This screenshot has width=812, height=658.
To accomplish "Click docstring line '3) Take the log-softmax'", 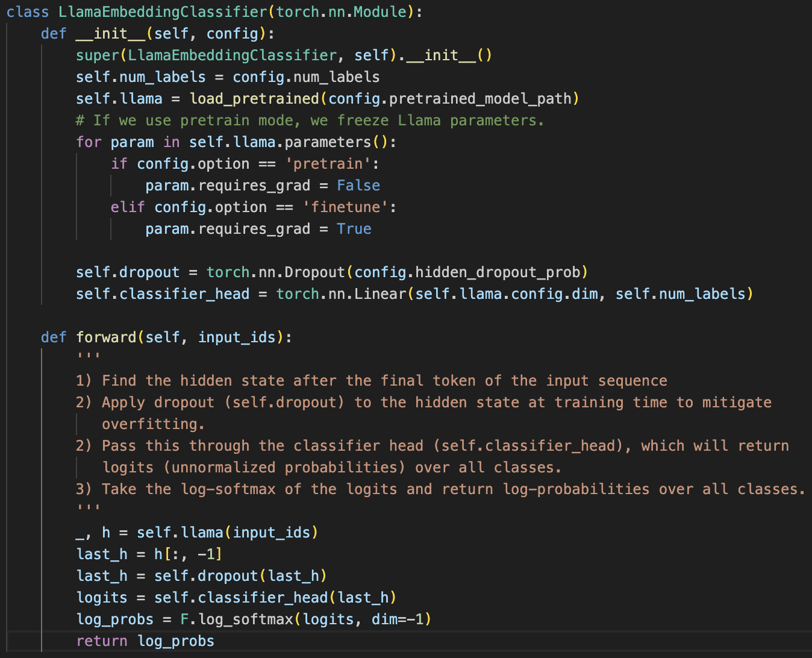I will [441, 489].
